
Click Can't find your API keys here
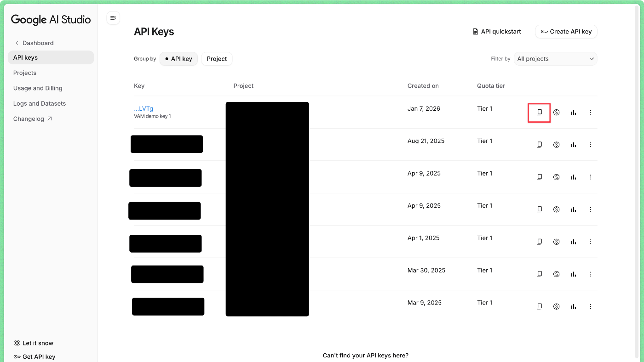[x=365, y=355]
